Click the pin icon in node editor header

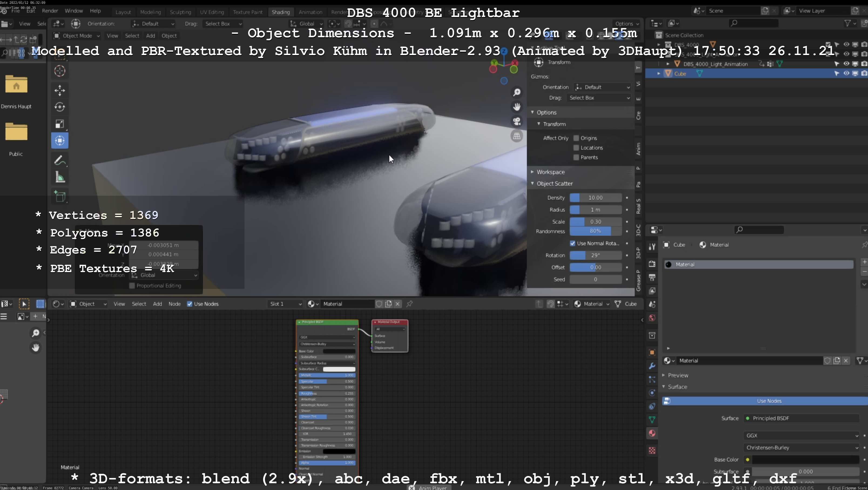pyautogui.click(x=409, y=304)
